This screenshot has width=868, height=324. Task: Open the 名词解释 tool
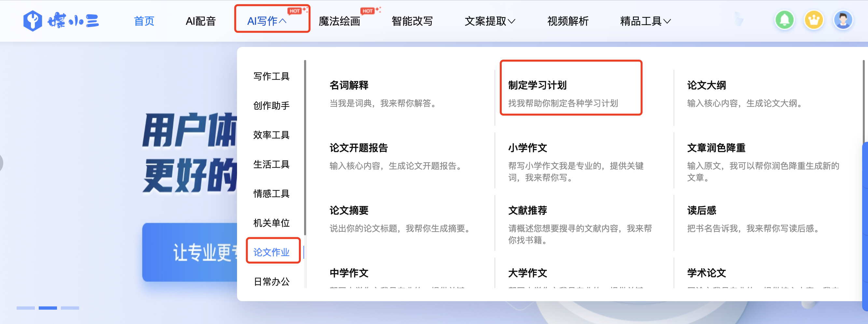349,85
